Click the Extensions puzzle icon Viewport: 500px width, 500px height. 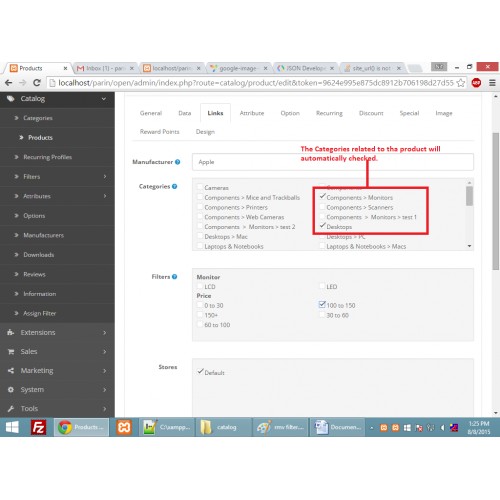pyautogui.click(x=11, y=332)
